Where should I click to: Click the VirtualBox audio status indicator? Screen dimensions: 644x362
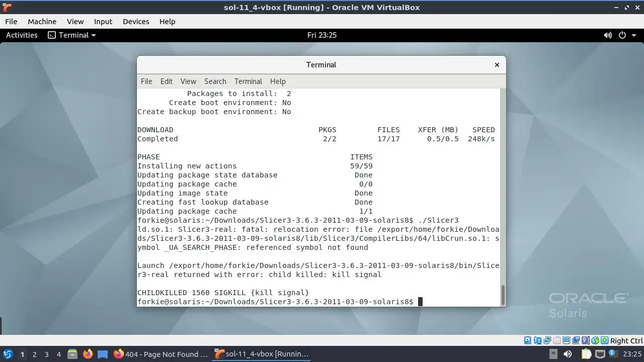538,340
